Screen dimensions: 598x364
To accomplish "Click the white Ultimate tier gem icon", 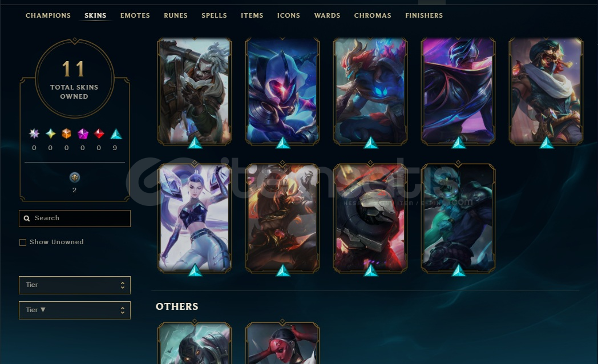I will pos(34,134).
